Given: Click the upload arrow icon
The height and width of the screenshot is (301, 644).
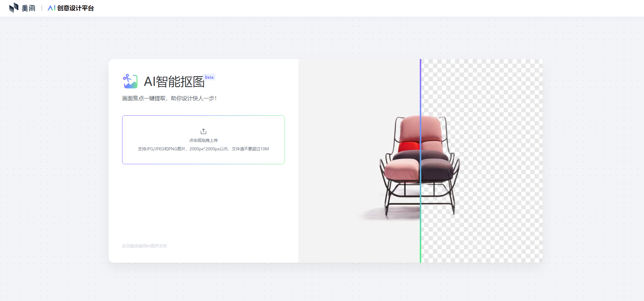Looking at the screenshot, I should coord(203,131).
